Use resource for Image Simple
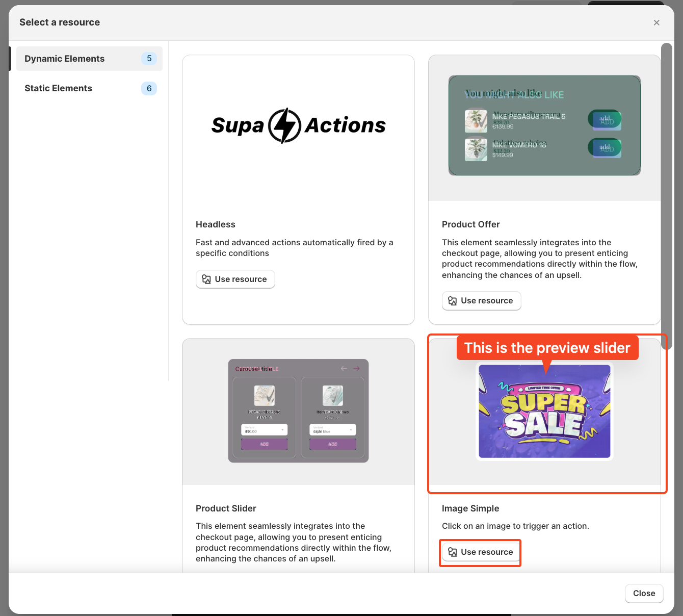This screenshot has height=616, width=683. coord(482,552)
